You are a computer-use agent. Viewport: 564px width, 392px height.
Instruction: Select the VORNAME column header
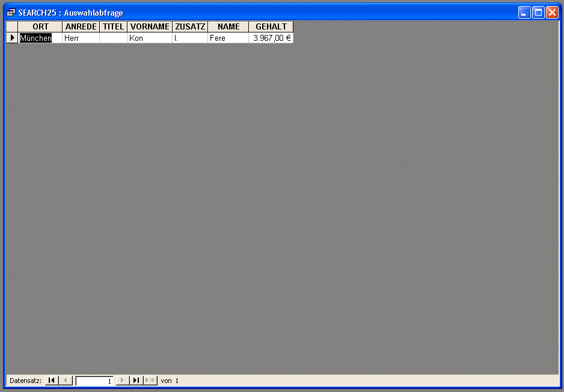tap(150, 26)
